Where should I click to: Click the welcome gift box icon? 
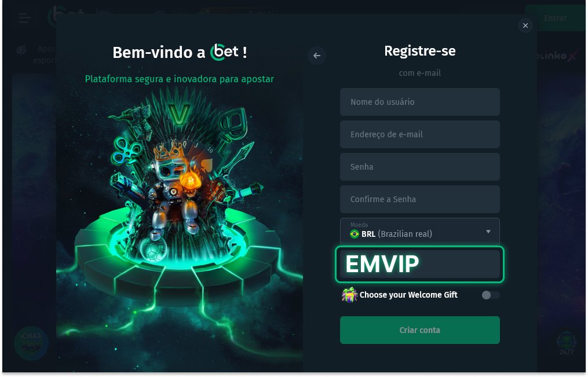(349, 295)
